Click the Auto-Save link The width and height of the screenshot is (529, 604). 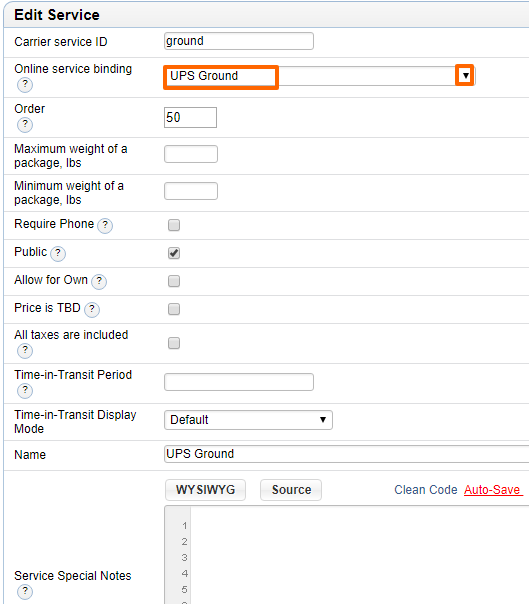(493, 490)
